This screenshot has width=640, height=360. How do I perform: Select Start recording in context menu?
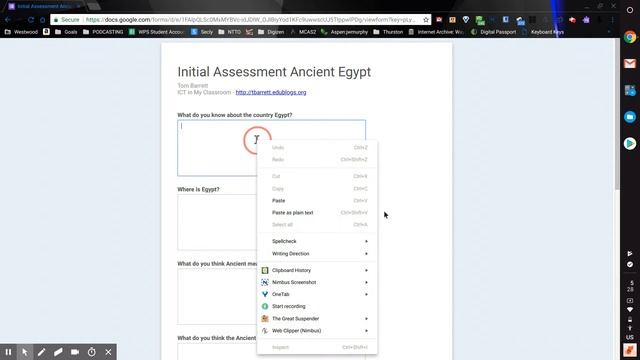tap(317, 306)
